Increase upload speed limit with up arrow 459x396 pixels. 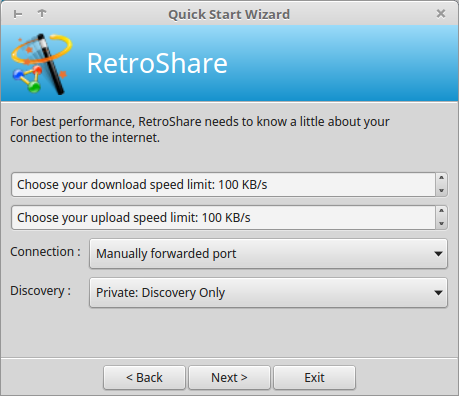coord(441,211)
